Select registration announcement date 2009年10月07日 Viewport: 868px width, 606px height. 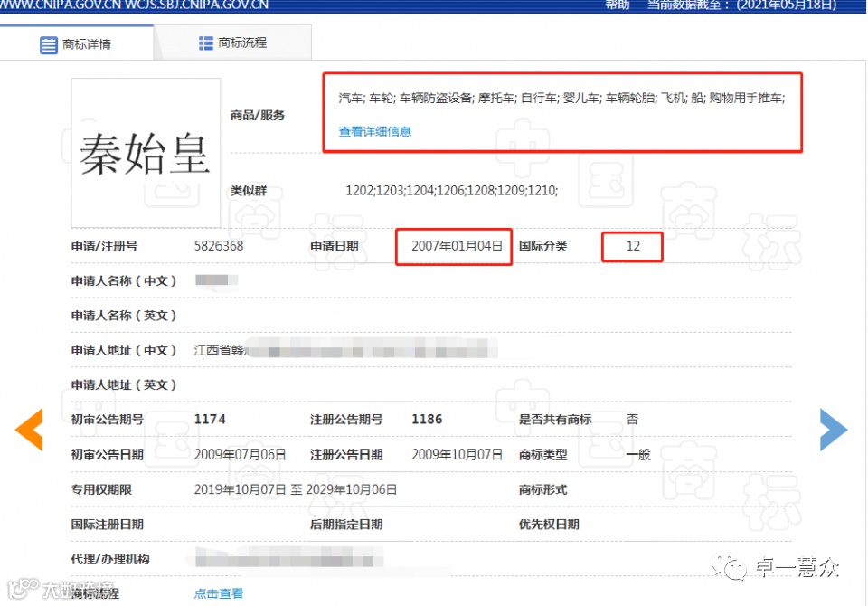(457, 455)
